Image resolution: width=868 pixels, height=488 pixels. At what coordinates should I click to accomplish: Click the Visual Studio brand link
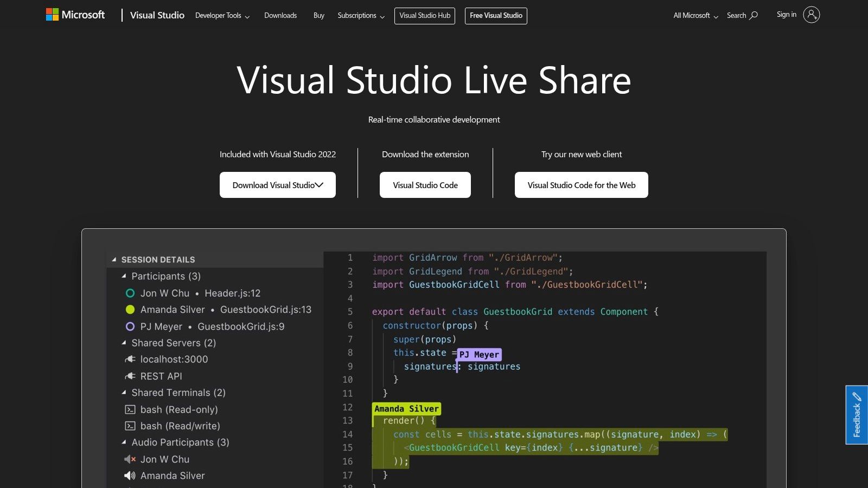click(157, 15)
